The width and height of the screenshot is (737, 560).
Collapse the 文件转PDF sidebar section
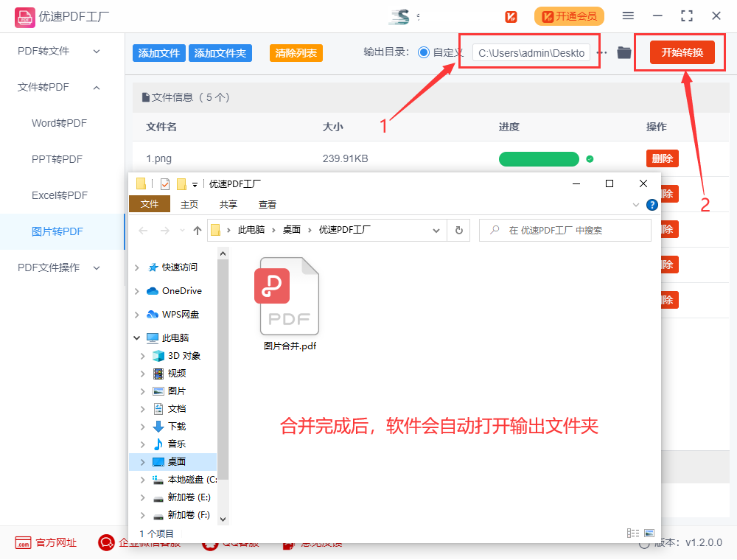(x=97, y=88)
